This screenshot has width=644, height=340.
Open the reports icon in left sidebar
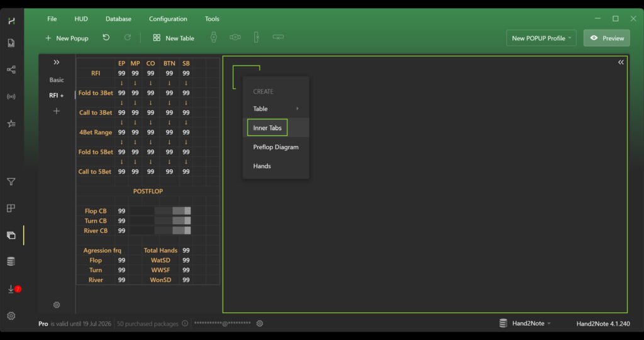11,43
